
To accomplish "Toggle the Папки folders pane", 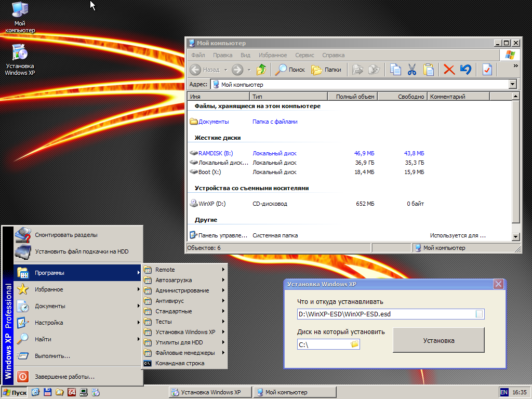I will pos(326,70).
